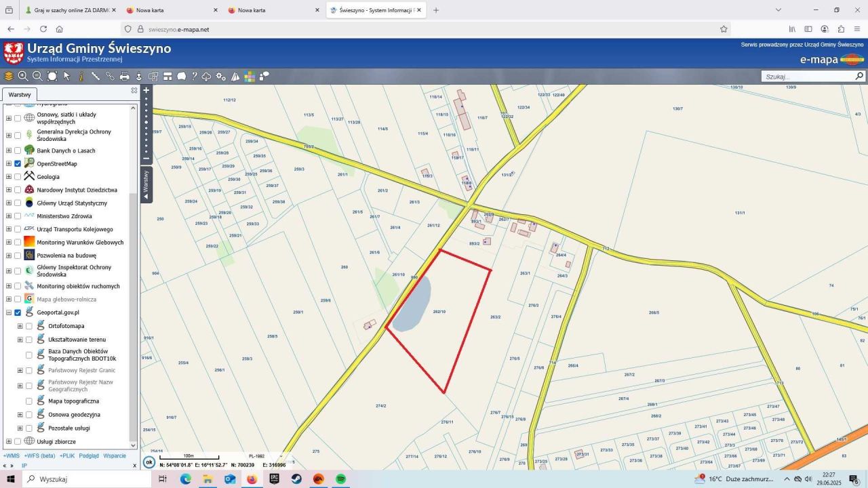Click the +WFS (beta) link
The image size is (868, 488).
click(39, 456)
